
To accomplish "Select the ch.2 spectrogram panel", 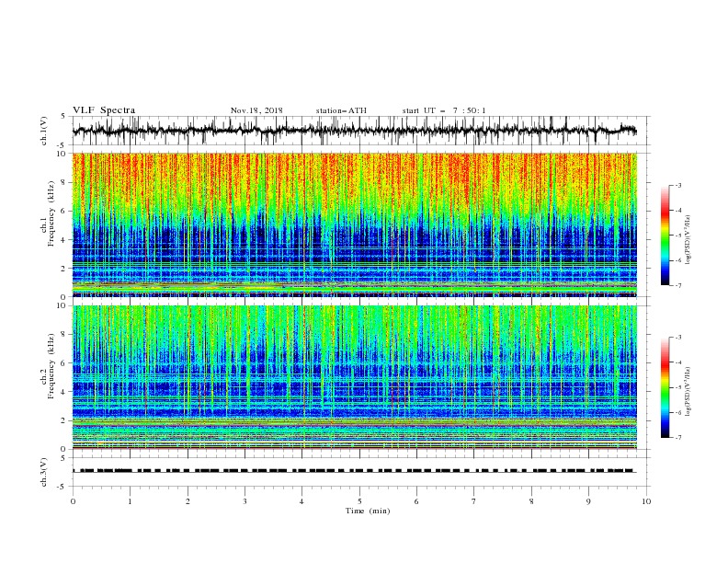I will [x=355, y=377].
